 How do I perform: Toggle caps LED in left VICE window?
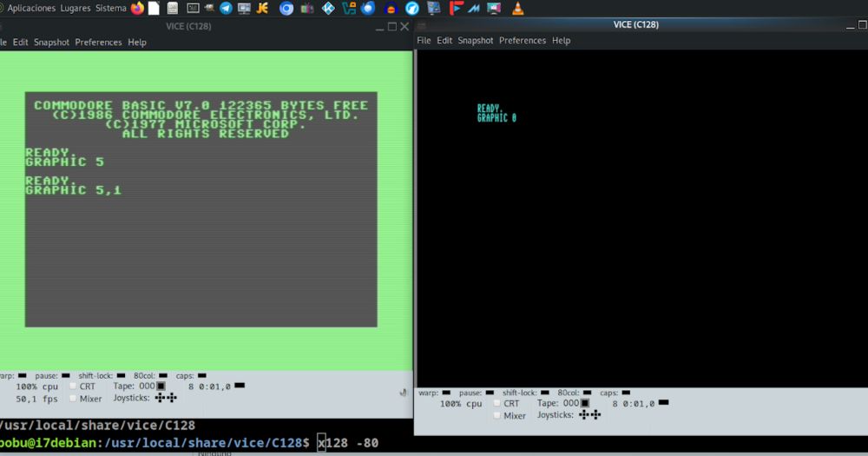pos(202,375)
